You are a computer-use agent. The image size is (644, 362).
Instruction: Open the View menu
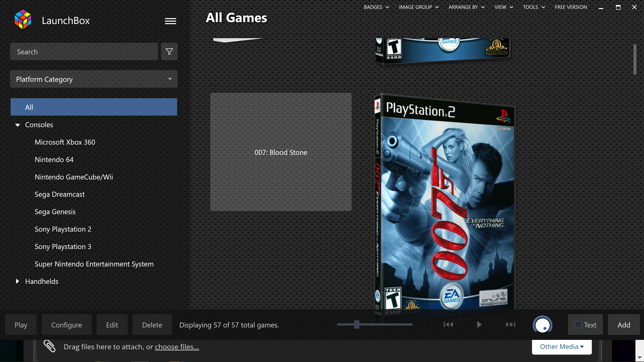point(504,7)
